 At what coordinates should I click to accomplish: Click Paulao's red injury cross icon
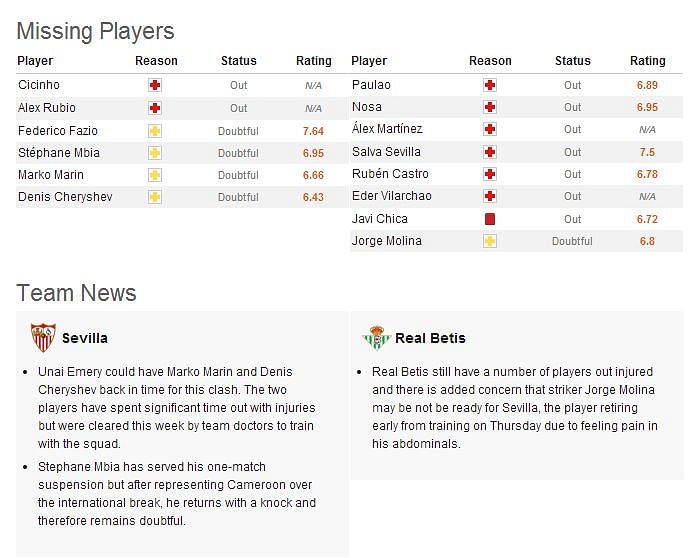point(490,86)
